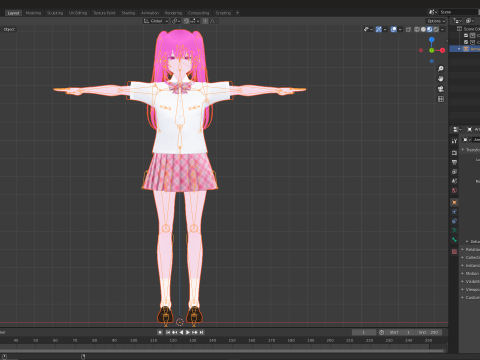Image resolution: width=480 pixels, height=360 pixels.
Task: Open the Texture Paint workspace tab
Action: (x=104, y=13)
